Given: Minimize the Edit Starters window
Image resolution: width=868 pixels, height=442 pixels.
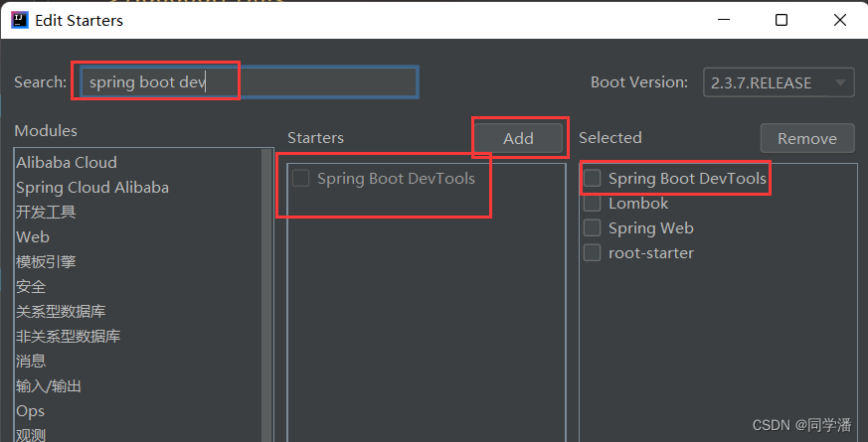Looking at the screenshot, I should point(723,21).
